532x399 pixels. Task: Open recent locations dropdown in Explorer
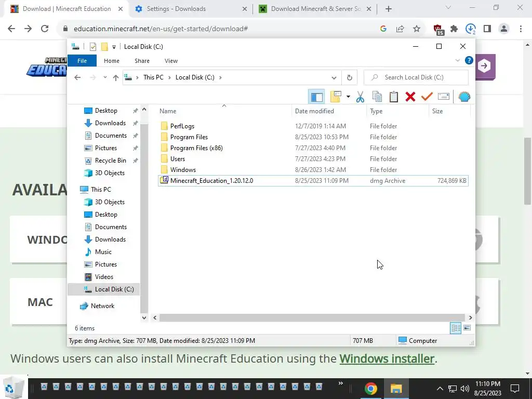pyautogui.click(x=105, y=78)
